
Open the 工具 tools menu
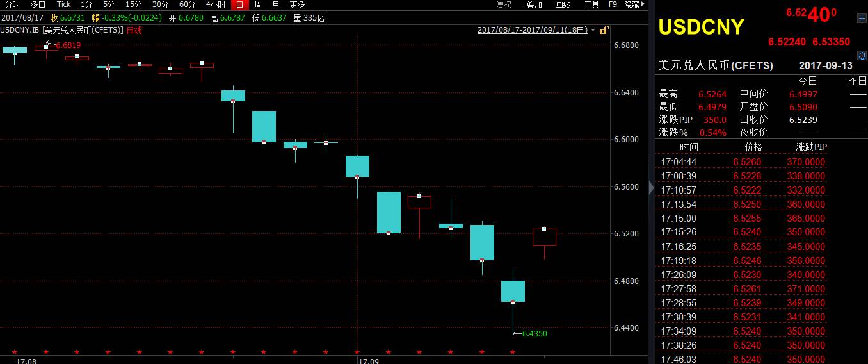(x=591, y=4)
